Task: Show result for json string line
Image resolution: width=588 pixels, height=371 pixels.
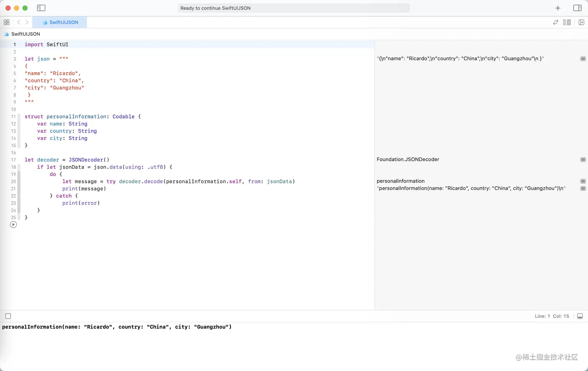Action: point(583,59)
